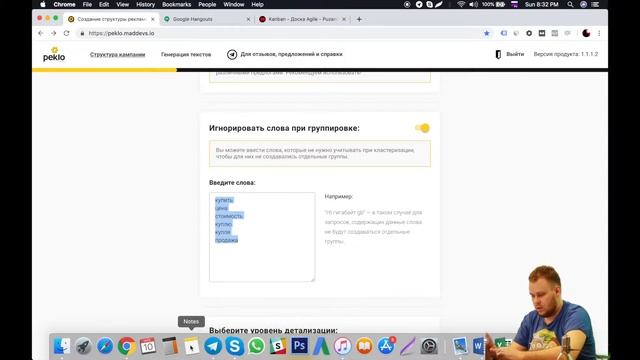The width and height of the screenshot is (640, 360).
Task: Go back to the previous page
Action: point(40,33)
